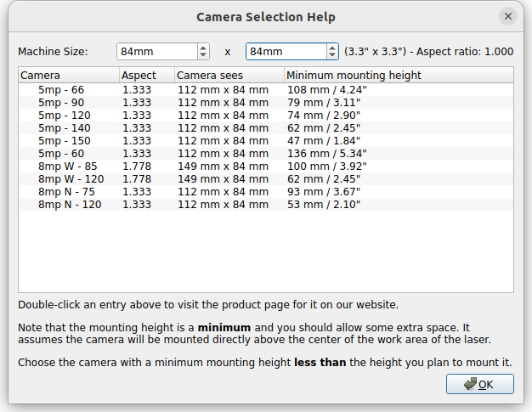Increase machine width with up arrow
This screenshot has width=532, height=412.
coord(203,48)
